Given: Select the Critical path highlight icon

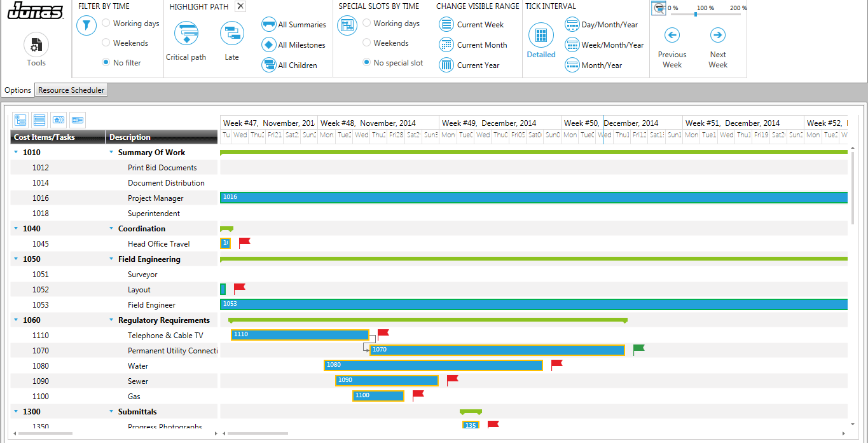Looking at the screenshot, I should pos(186,33).
